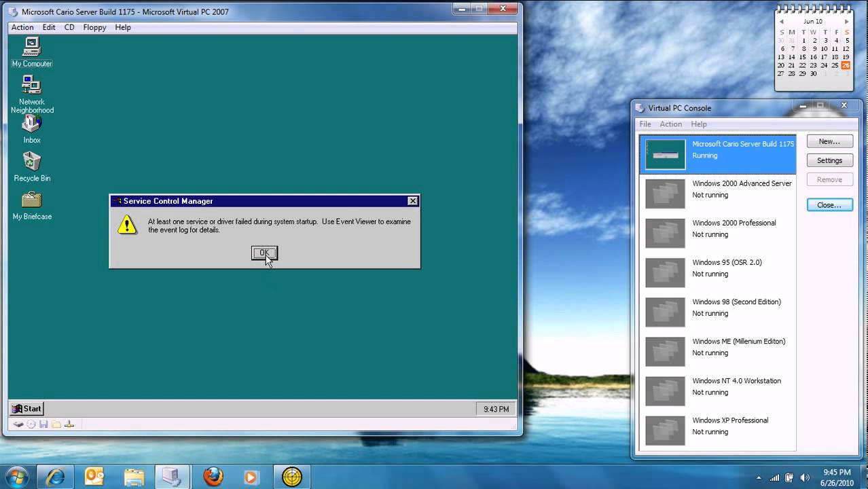
Task: Go to previous month in calendar gadget
Action: [781, 22]
